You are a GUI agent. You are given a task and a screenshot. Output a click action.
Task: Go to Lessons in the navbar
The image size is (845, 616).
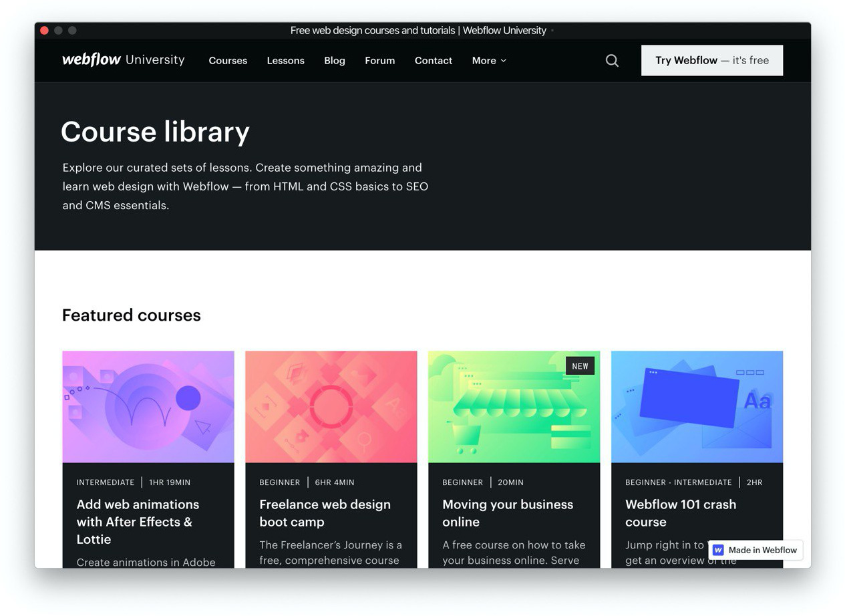click(x=285, y=61)
